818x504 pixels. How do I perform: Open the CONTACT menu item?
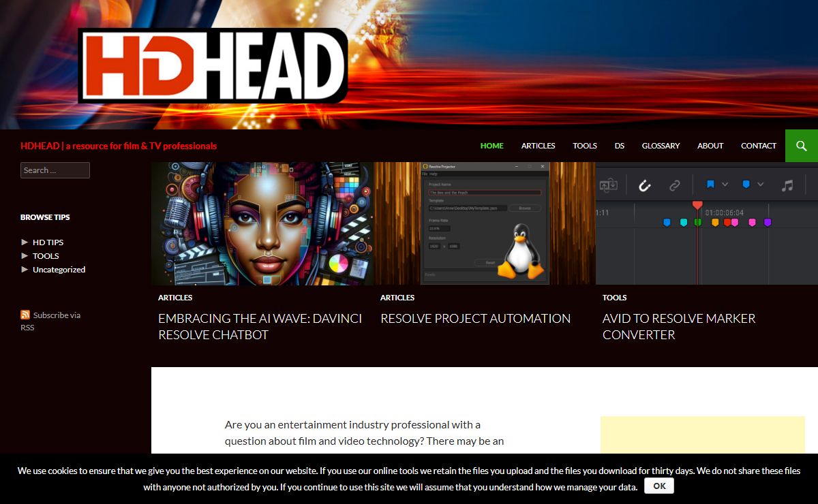coord(759,146)
